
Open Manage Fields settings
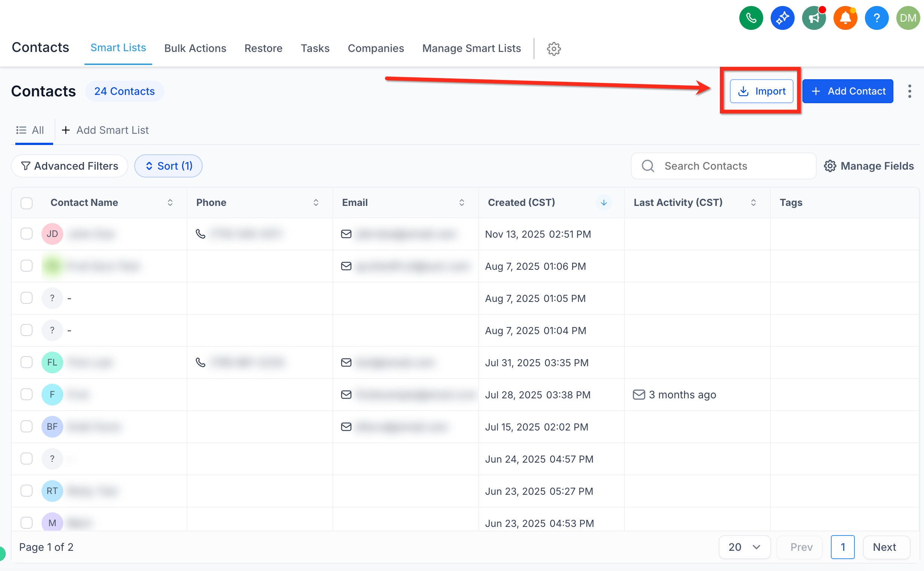tap(868, 166)
